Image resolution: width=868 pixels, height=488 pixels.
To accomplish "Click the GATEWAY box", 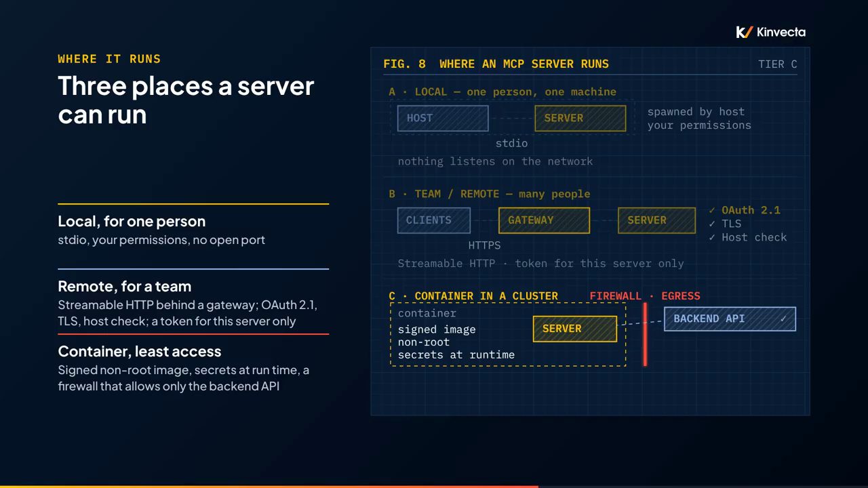I will [x=544, y=220].
